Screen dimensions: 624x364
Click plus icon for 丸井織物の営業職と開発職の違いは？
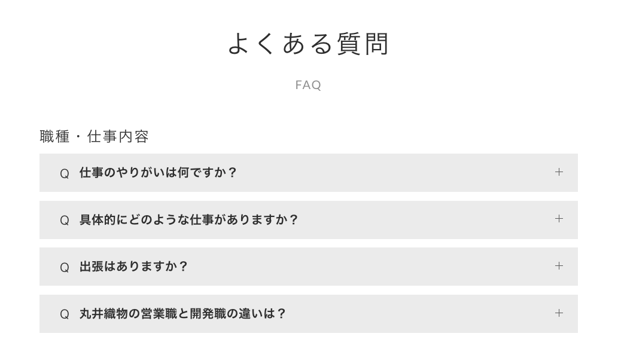coord(559,313)
